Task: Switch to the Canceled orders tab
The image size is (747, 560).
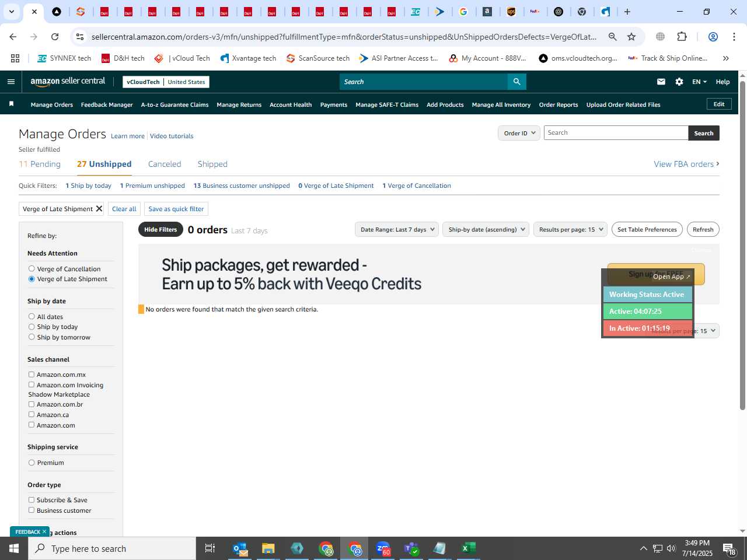Action: 165,164
